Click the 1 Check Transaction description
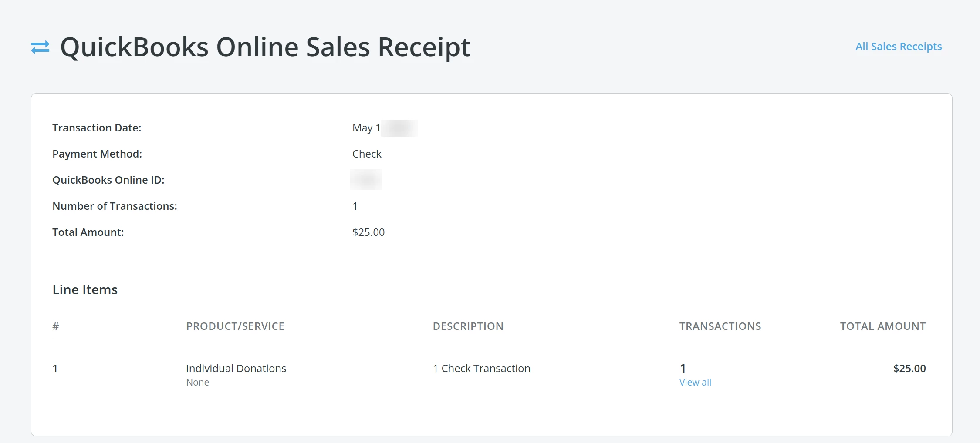This screenshot has width=980, height=443. (481, 368)
